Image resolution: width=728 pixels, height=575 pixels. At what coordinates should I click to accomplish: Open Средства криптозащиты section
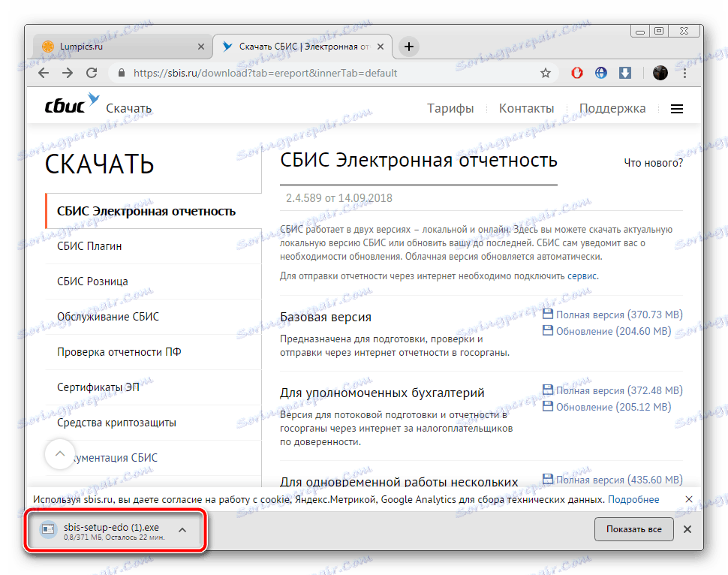tap(154, 423)
